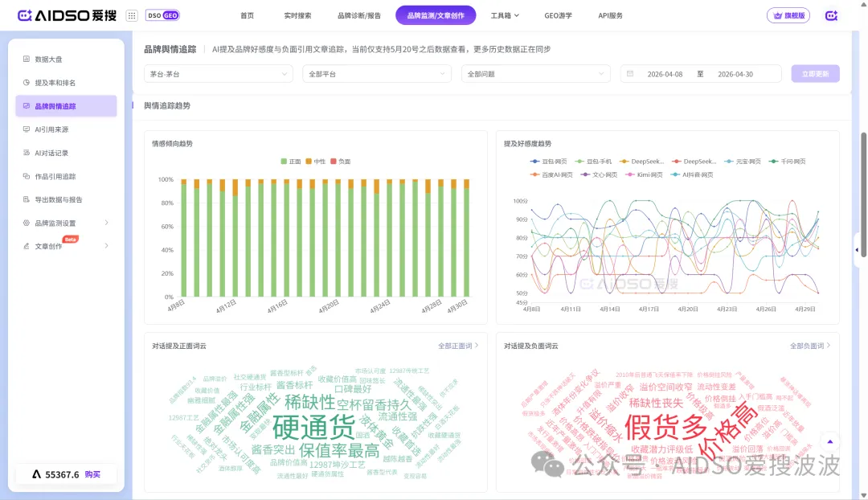Click the AIDSO爱搜 logo
This screenshot has height=500, width=868.
[x=67, y=15]
